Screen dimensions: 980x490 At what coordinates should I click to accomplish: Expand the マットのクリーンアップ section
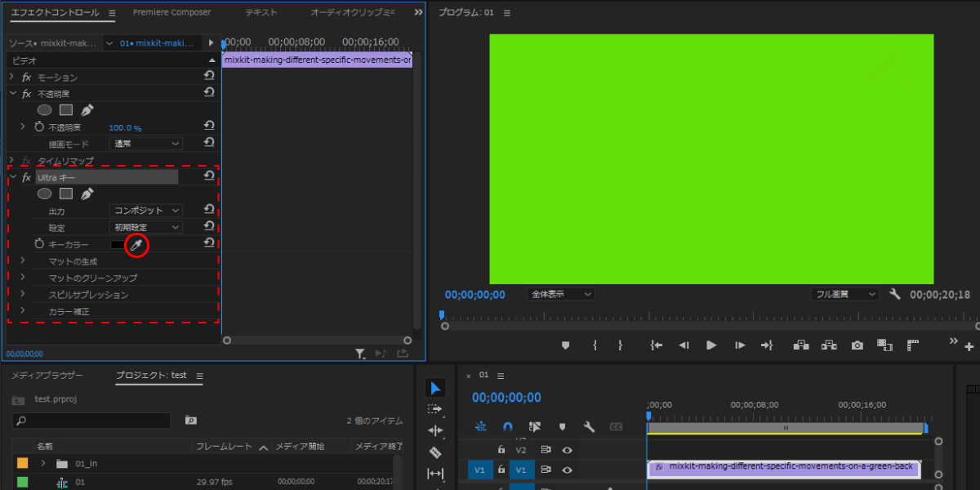(22, 278)
